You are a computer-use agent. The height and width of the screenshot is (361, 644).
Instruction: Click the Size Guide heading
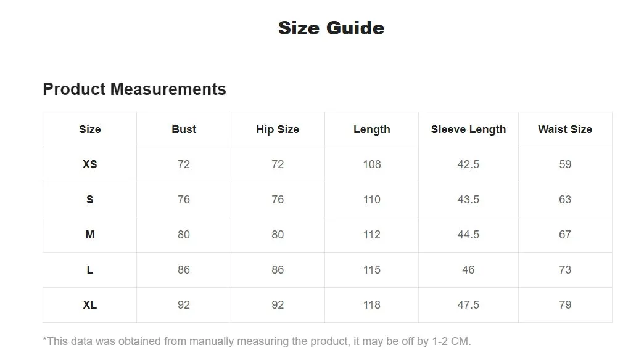tap(331, 28)
